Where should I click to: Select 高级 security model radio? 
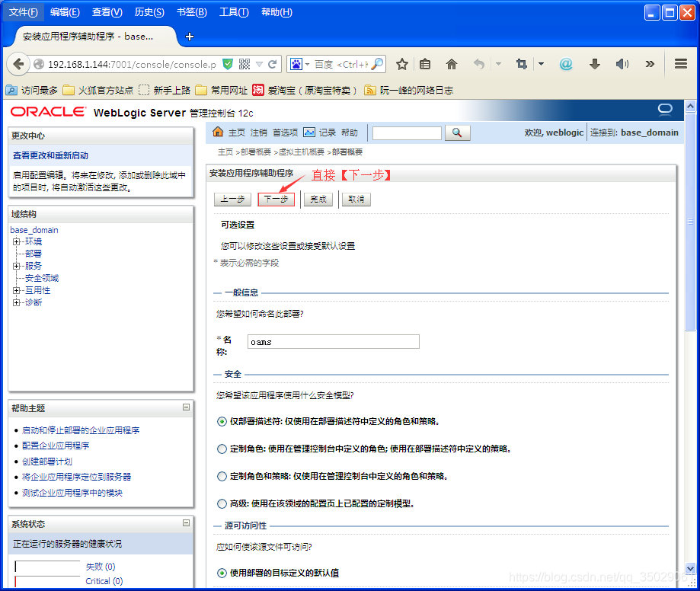[x=222, y=504]
